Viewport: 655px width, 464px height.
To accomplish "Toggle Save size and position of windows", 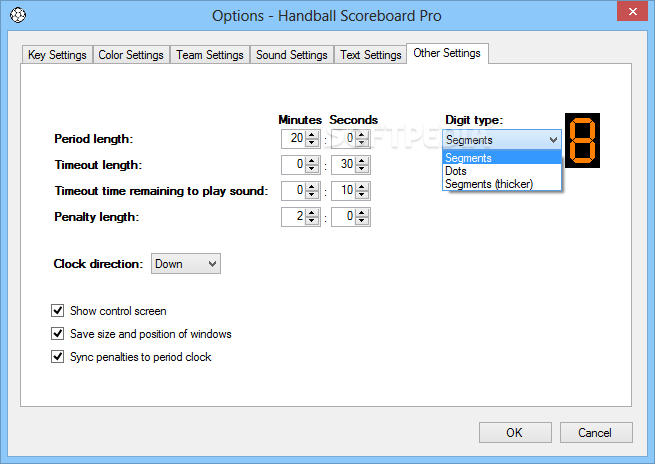I will pos(58,334).
